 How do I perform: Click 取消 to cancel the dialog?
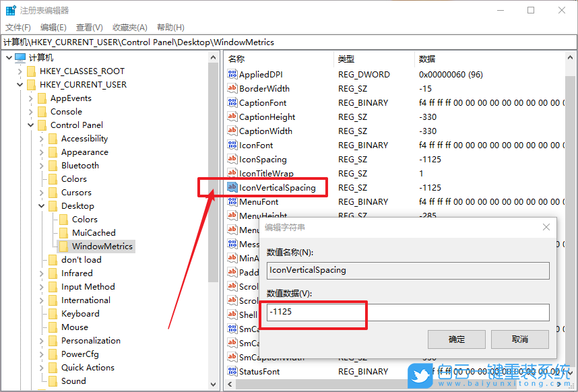tap(519, 339)
